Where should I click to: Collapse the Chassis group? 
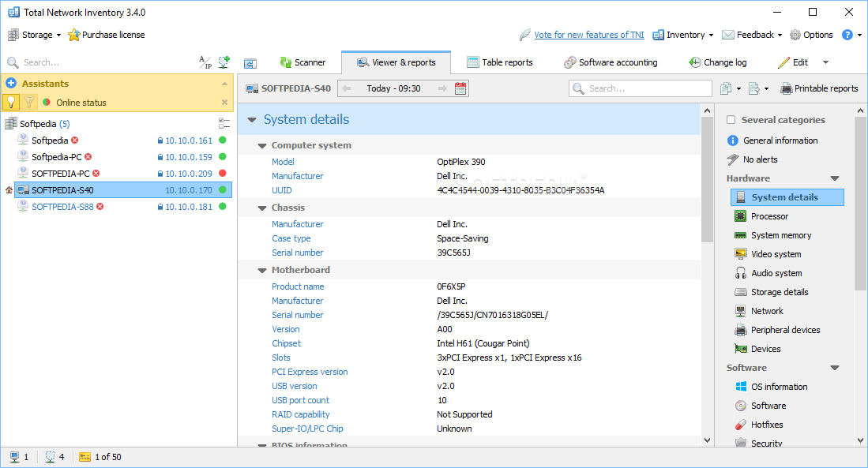pos(262,208)
